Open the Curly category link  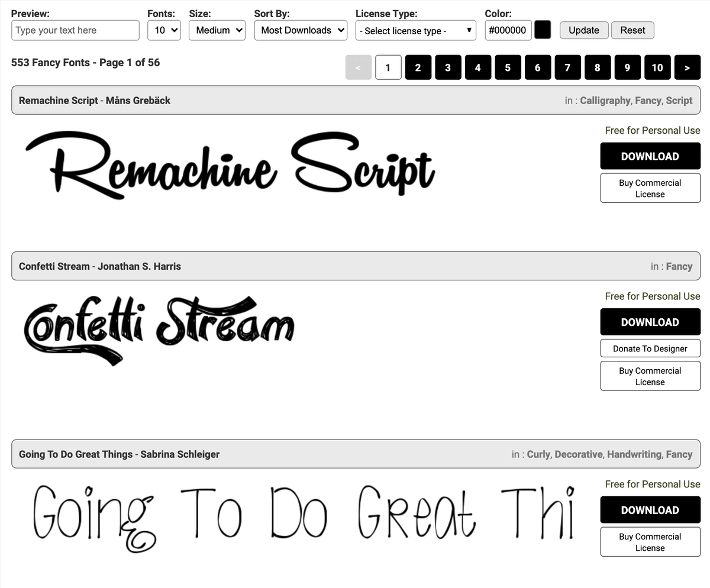[x=538, y=454]
